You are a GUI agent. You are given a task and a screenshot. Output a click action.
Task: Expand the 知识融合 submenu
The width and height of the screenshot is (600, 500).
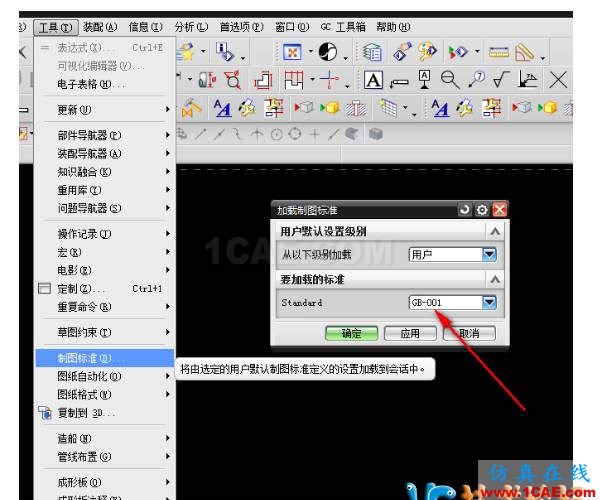104,172
